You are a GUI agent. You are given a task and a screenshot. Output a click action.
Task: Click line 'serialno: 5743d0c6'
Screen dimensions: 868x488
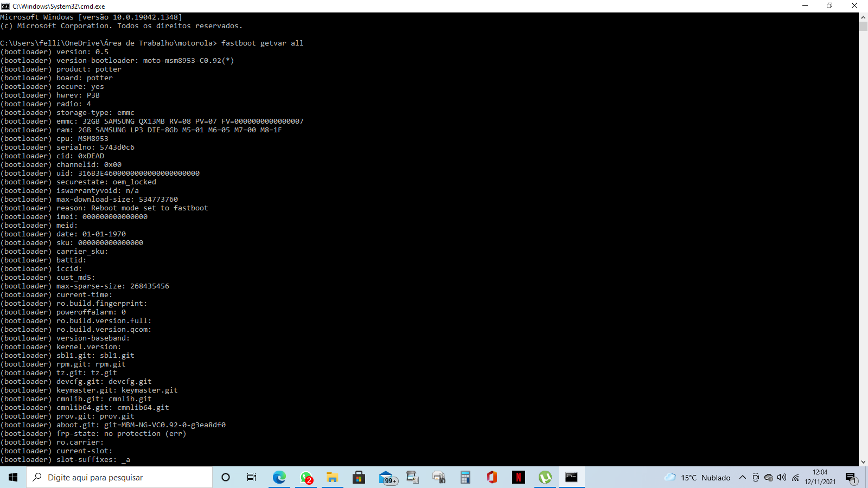coord(67,147)
